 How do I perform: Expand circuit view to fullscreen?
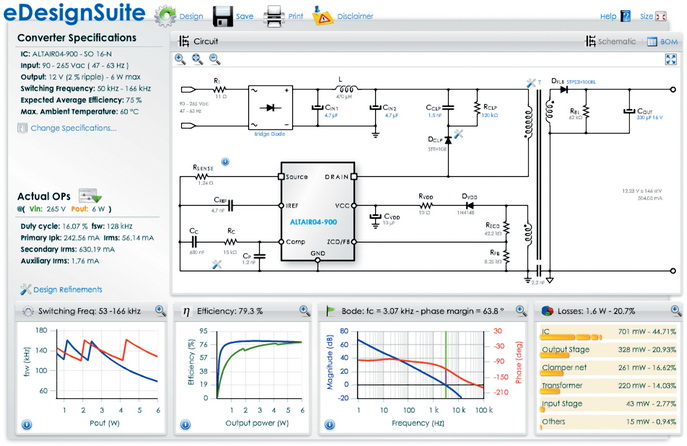click(671, 59)
